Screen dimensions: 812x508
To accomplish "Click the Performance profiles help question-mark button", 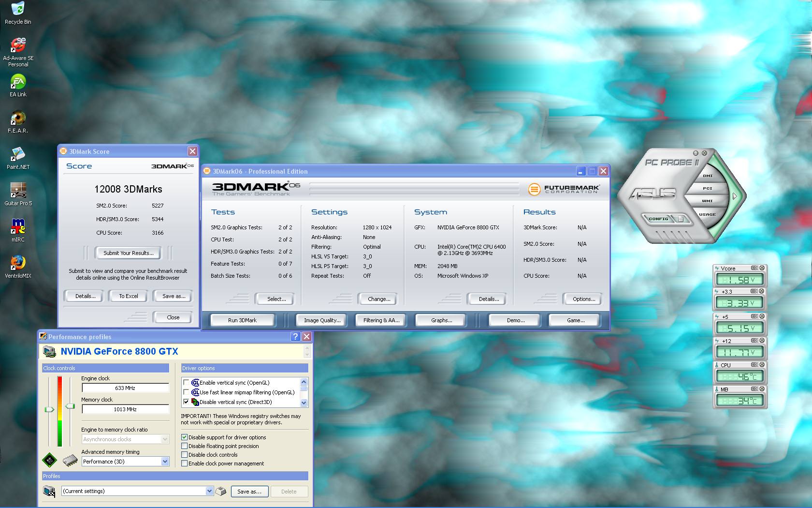I will 296,336.
